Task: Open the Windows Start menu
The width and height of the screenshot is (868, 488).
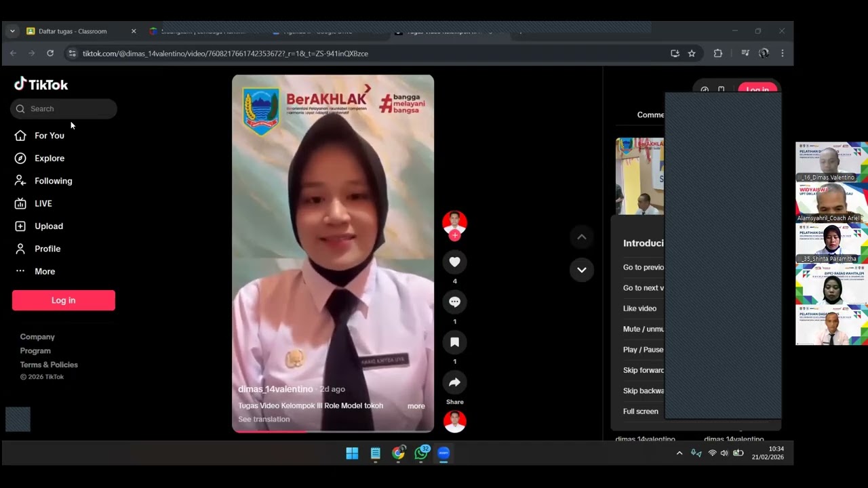Action: coord(352,453)
